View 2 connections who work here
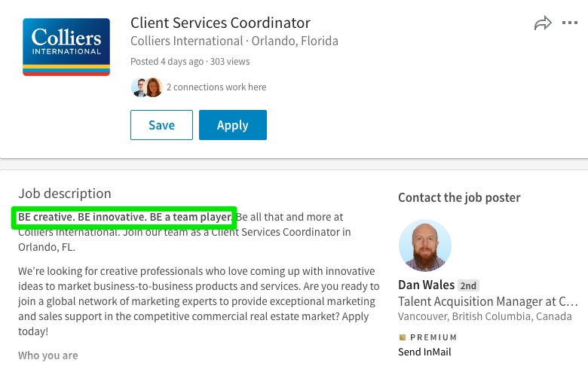Viewport: 588px width, 372px height. tap(216, 87)
